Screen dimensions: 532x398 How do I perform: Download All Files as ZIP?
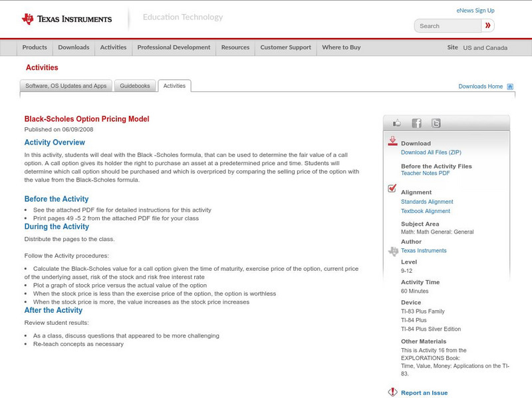tap(432, 152)
